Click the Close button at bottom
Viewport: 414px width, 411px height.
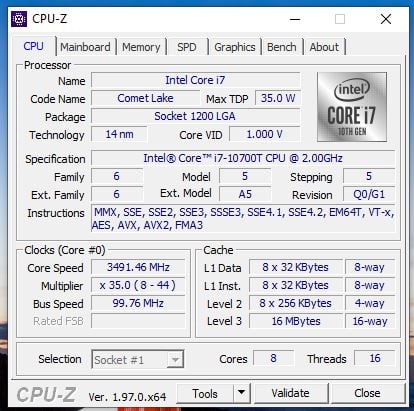point(367,393)
